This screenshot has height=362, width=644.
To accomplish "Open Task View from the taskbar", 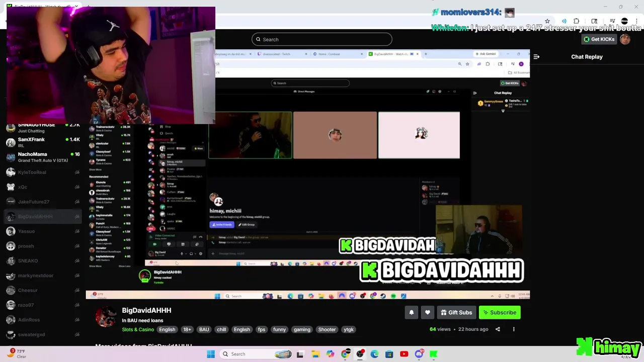I will (300, 354).
